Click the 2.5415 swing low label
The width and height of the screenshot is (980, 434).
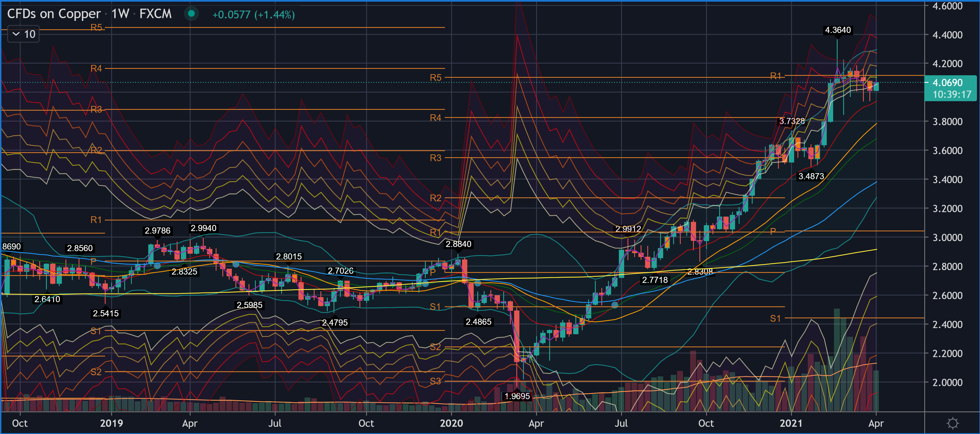(x=106, y=314)
